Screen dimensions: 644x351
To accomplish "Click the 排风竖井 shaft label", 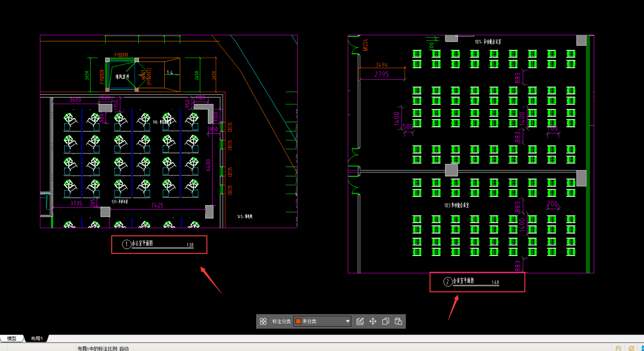I will pos(122,76).
